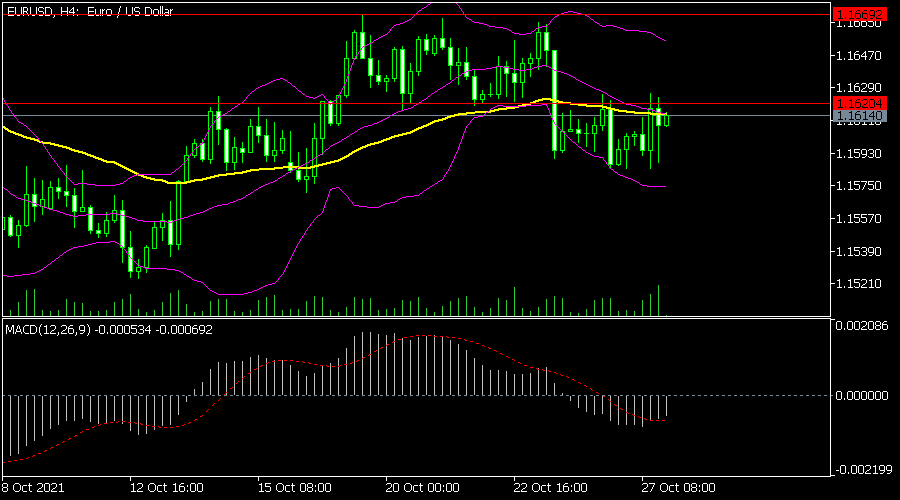Click the 27 Oct 08:00 time label
900x500 pixels.
click(x=678, y=487)
